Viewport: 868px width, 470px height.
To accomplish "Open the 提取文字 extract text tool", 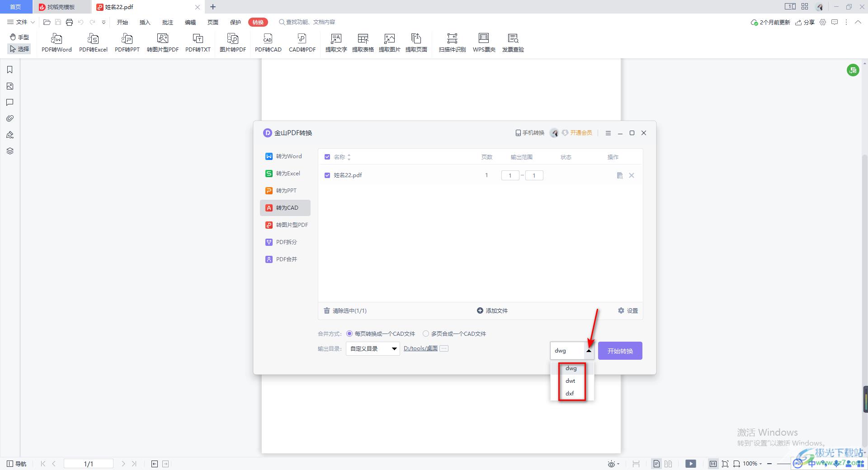I will tap(336, 43).
